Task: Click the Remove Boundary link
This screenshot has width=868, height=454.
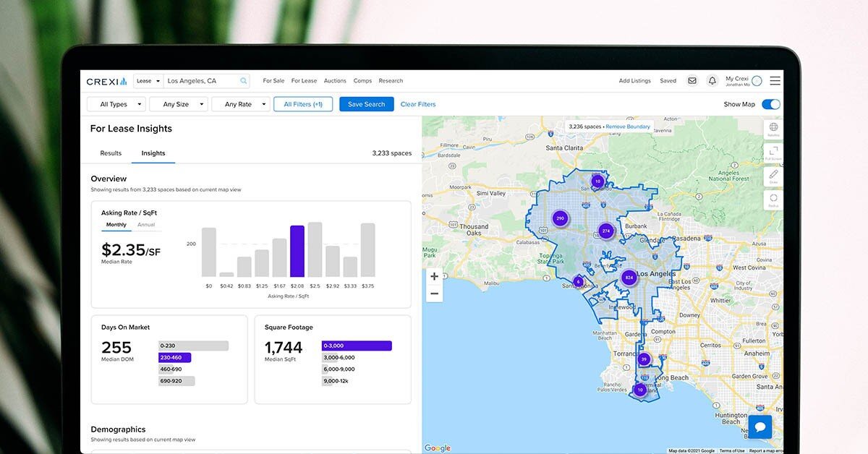Action: tap(628, 127)
